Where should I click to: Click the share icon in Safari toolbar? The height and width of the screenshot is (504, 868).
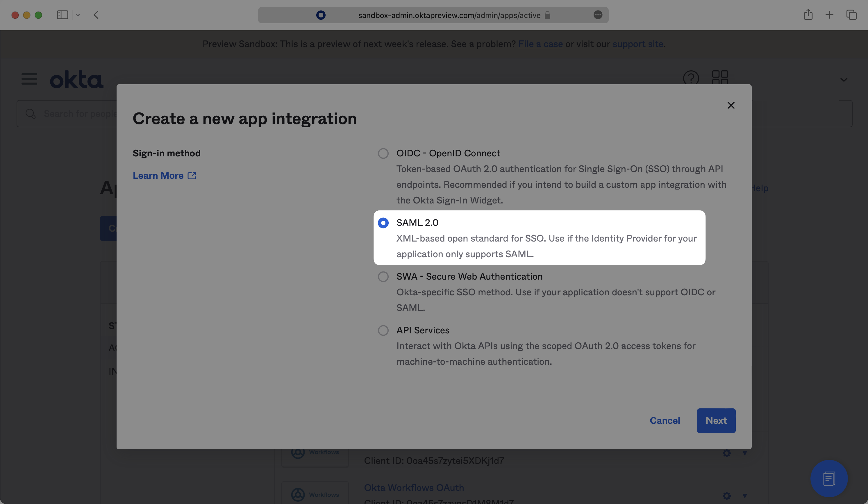808,15
